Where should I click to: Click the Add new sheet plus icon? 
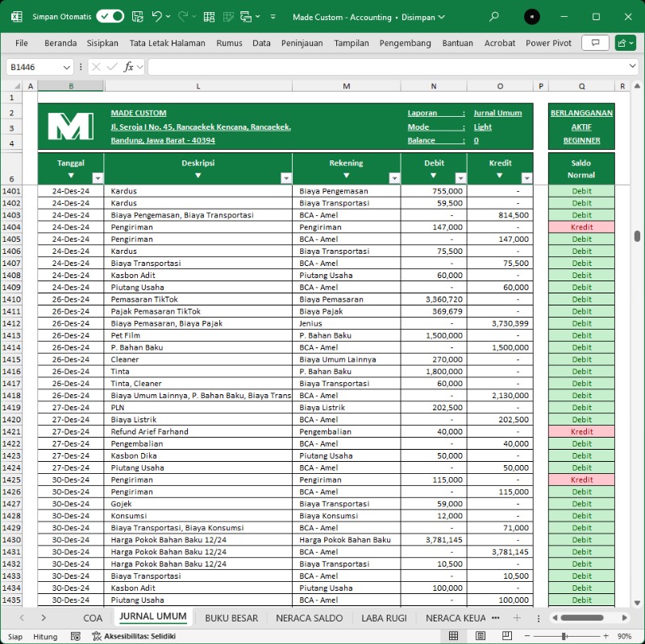517,617
